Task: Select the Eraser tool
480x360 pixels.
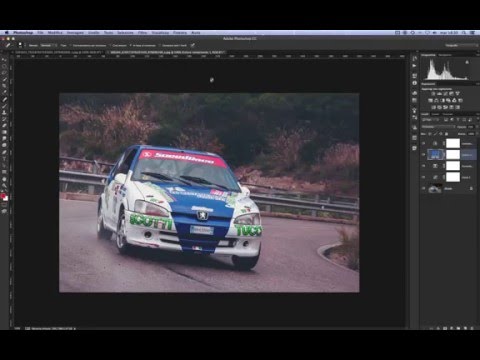Action: click(x=4, y=126)
